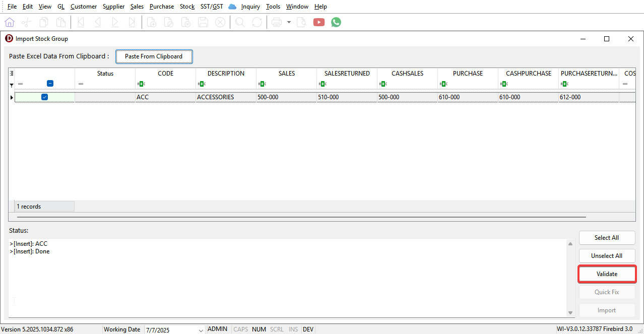Click the Import Stock Group window logo icon
The height and width of the screenshot is (334, 644).
(9, 38)
